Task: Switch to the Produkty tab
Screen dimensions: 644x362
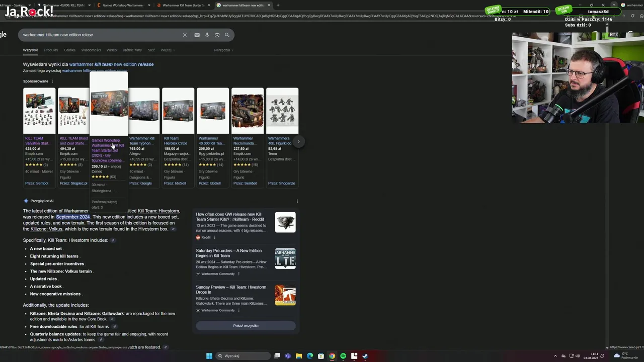Action: tap(51, 50)
